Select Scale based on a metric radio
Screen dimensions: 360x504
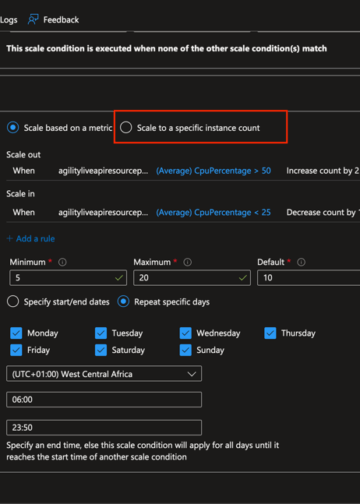[13, 128]
